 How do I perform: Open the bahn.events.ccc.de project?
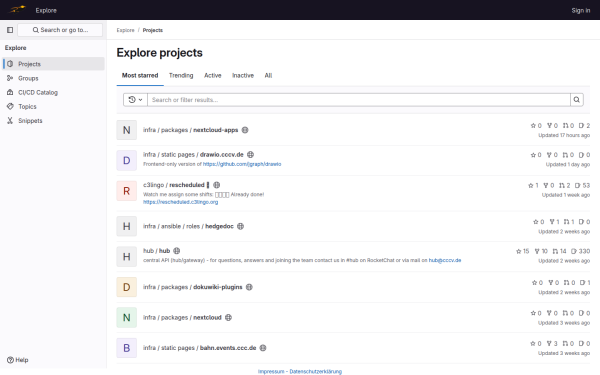click(200, 348)
